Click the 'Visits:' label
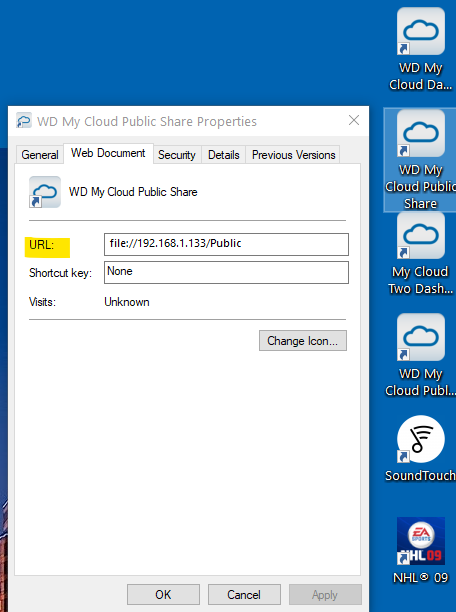Viewport: 456px width, 612px height. point(42,302)
